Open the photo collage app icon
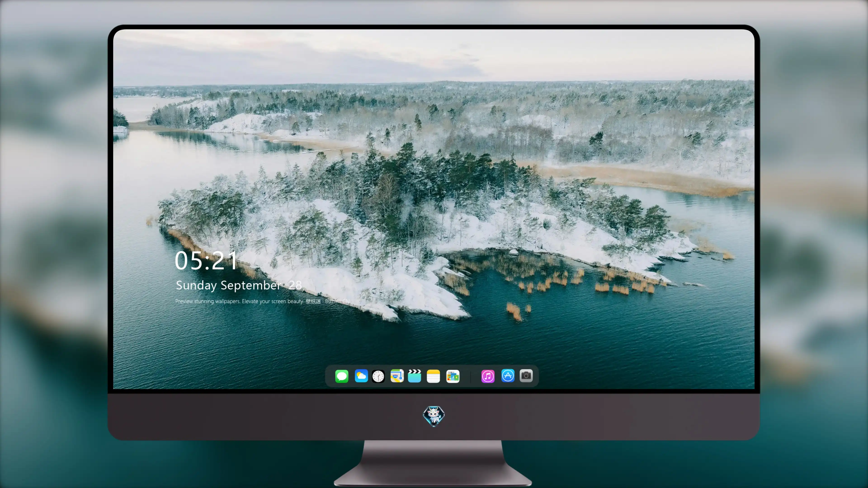 453,376
